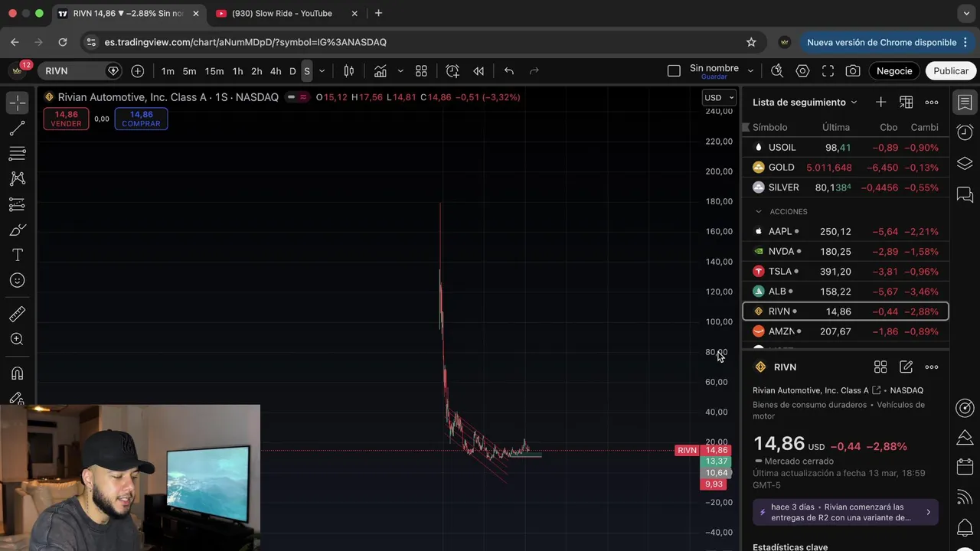The image size is (980, 551).
Task: Open RIVN details grid view icon
Action: click(x=880, y=367)
